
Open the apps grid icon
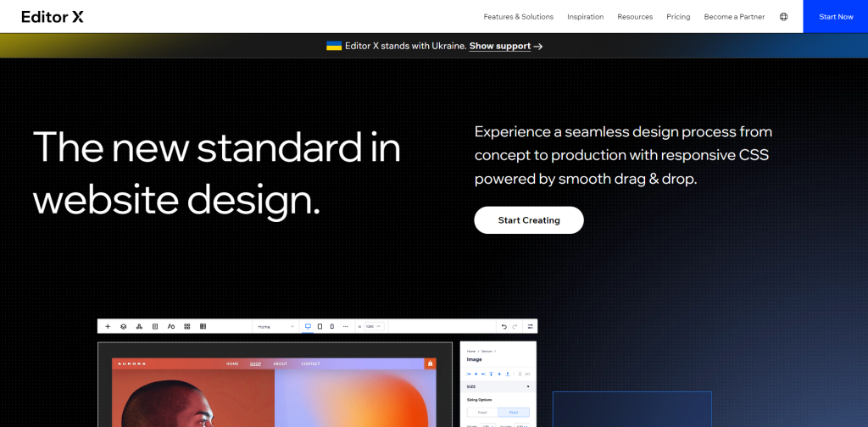[x=187, y=326]
